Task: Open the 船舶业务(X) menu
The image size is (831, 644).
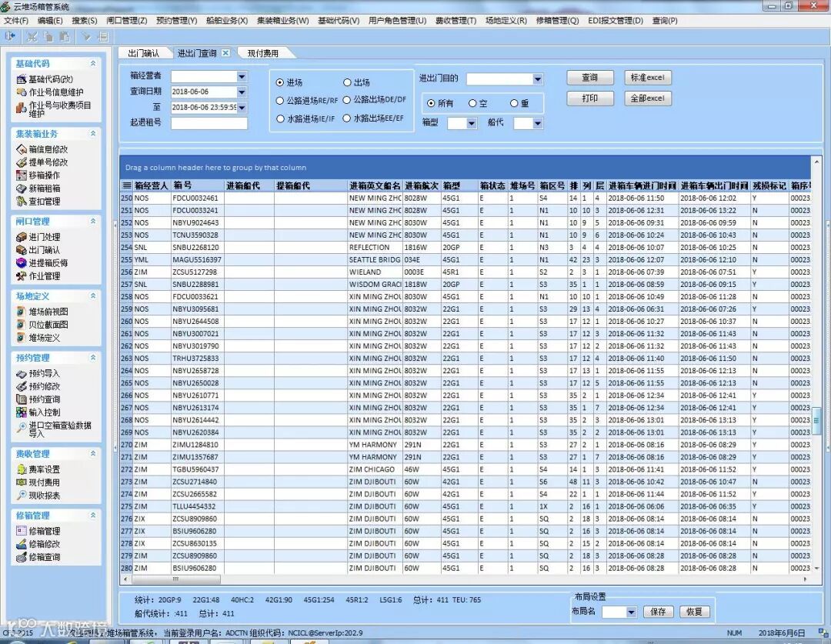Action: (x=227, y=21)
